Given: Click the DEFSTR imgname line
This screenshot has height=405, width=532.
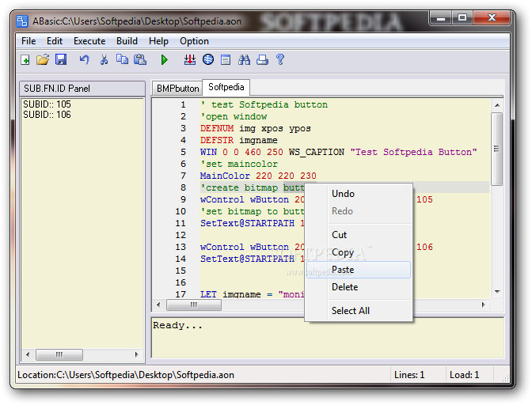Looking at the screenshot, I should tap(239, 140).
